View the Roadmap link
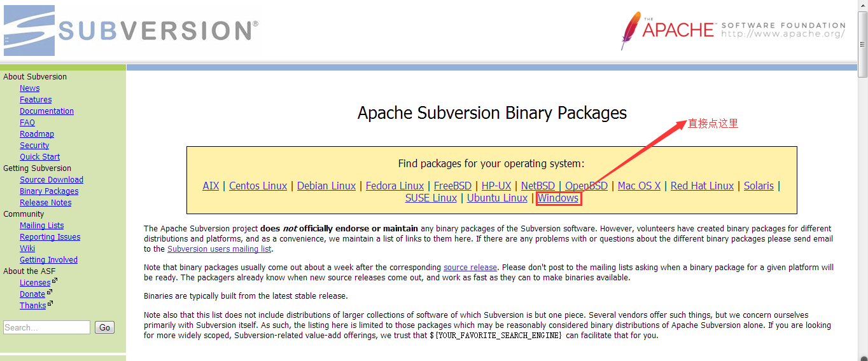 pyautogui.click(x=37, y=134)
